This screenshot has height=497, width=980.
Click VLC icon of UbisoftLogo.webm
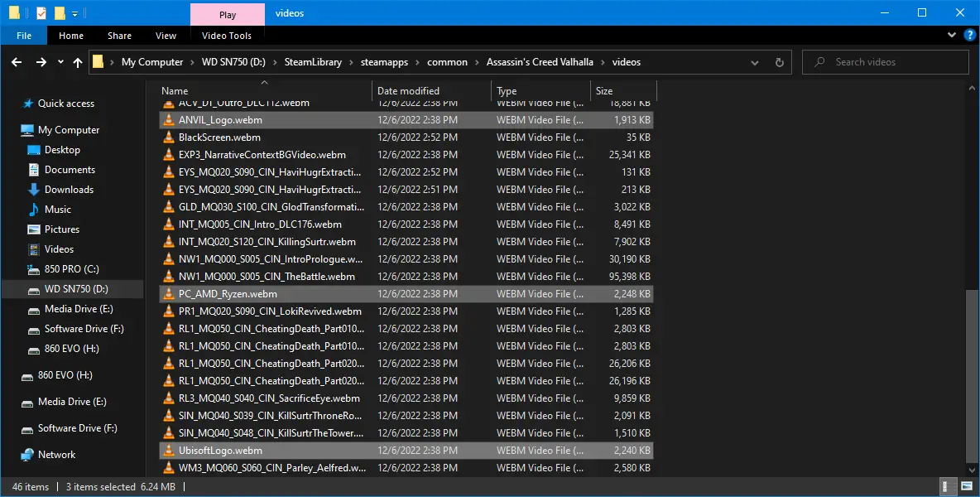(168, 450)
